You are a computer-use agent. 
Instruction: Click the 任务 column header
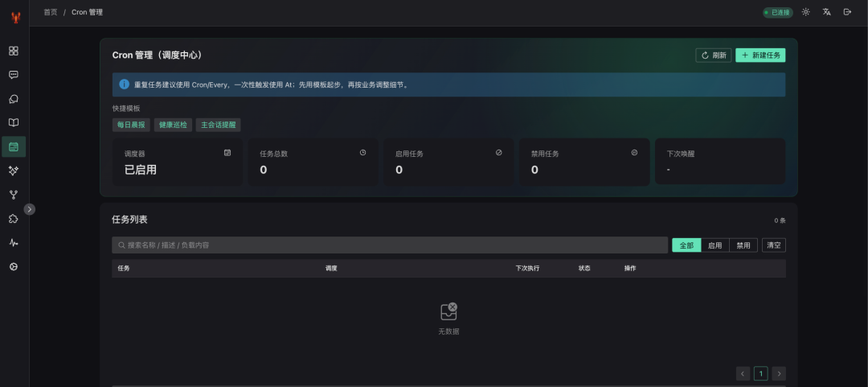click(x=124, y=269)
